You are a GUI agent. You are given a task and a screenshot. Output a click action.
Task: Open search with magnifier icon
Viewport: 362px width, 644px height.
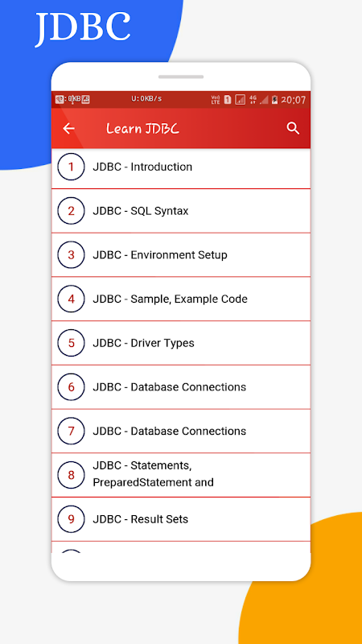[x=293, y=128]
